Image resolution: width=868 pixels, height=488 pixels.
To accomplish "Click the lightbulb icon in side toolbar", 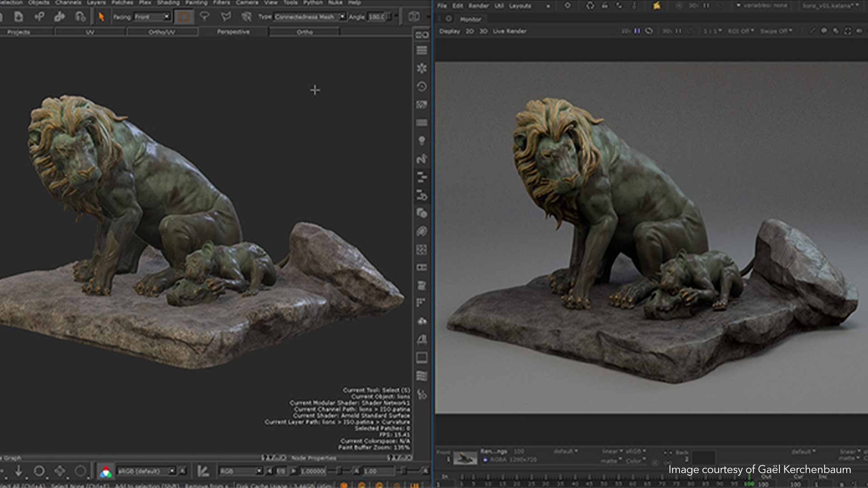I will (422, 141).
